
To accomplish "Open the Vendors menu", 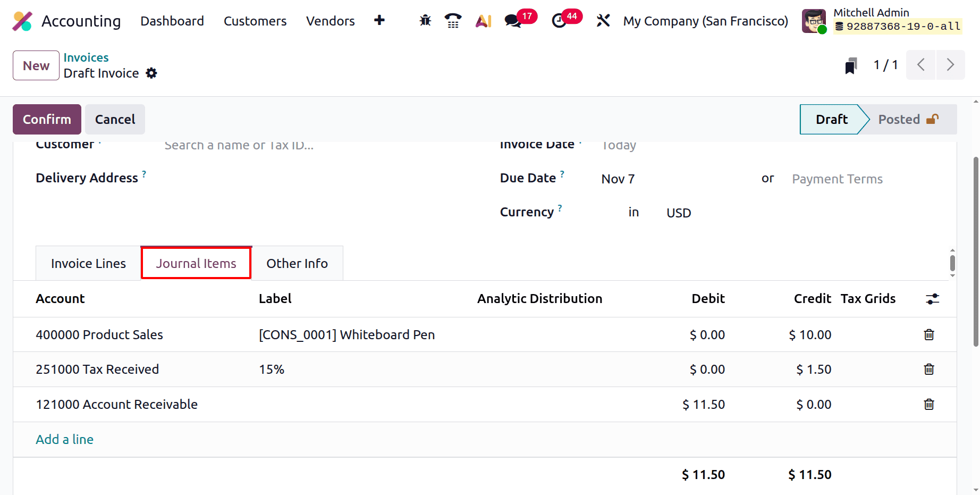I will [x=330, y=21].
